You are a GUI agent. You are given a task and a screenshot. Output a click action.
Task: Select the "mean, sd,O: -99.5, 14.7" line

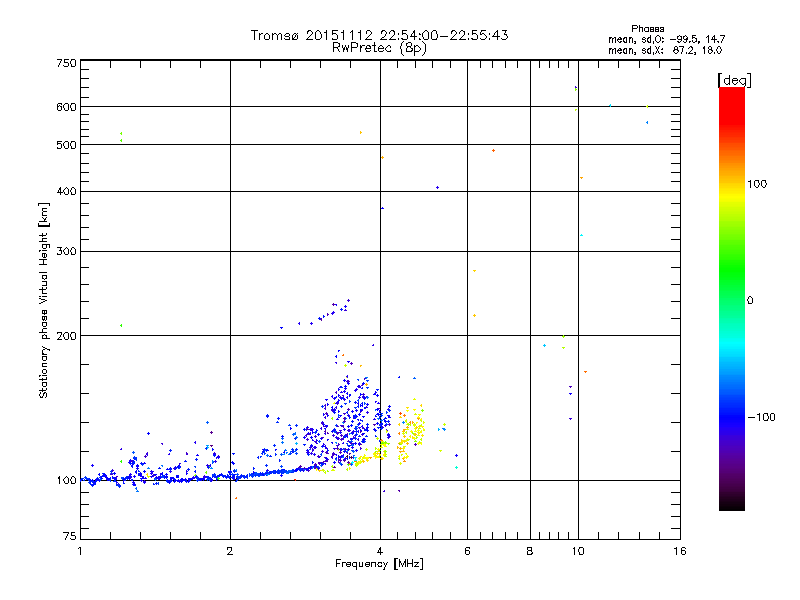pyautogui.click(x=666, y=39)
